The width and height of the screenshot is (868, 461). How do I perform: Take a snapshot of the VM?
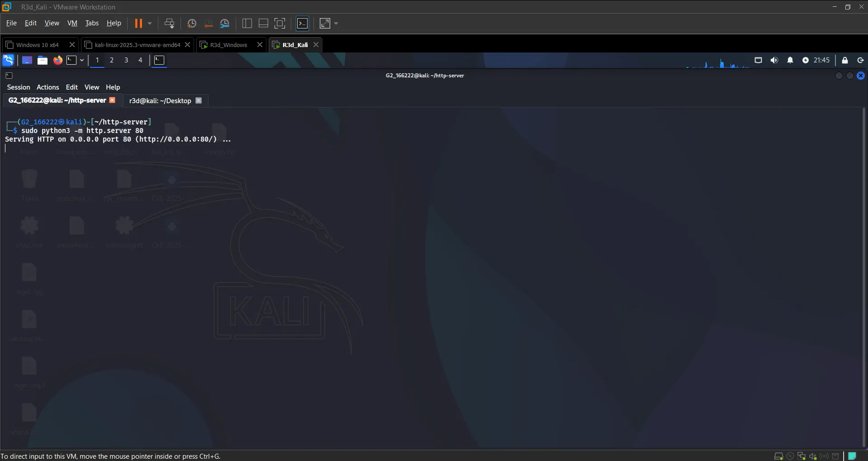coord(192,24)
